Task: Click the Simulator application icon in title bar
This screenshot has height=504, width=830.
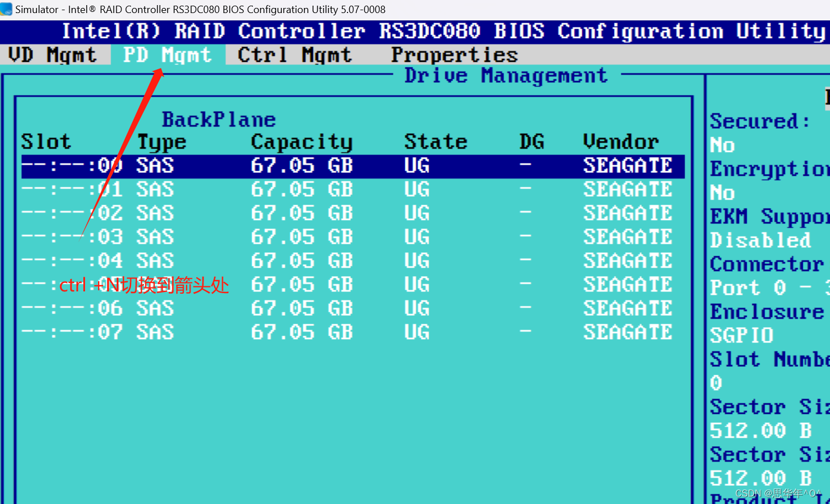Action: click(x=7, y=9)
